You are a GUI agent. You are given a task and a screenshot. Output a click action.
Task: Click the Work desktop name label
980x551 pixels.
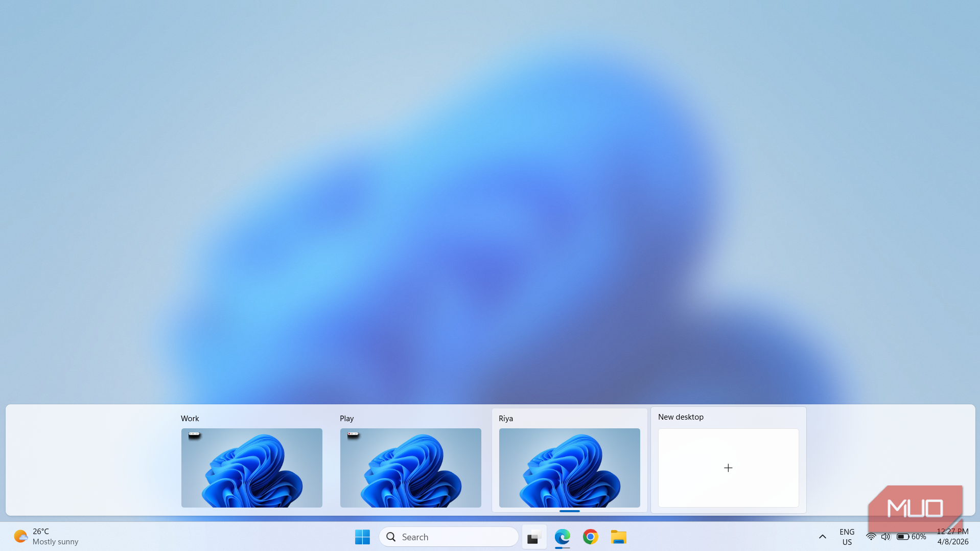pos(190,418)
